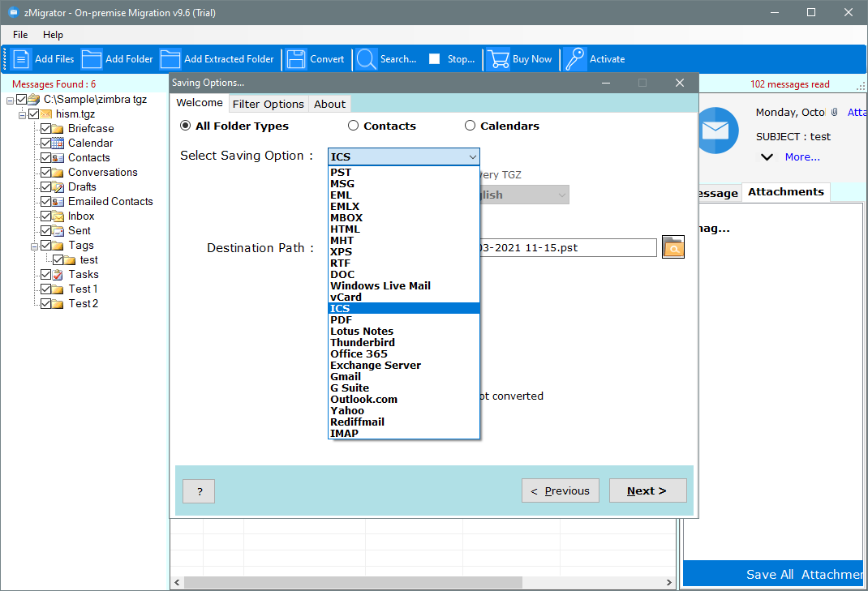Viewport: 868px width, 591px height.
Task: Select the test subfolder under Tags
Action: point(88,260)
